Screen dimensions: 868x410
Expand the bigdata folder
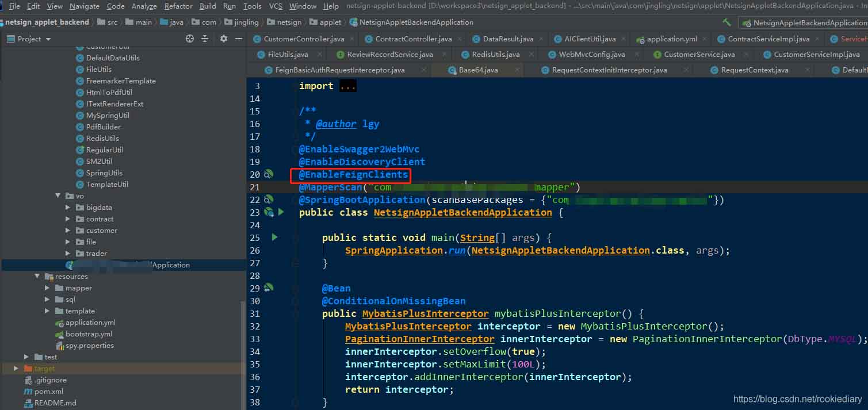coord(68,208)
